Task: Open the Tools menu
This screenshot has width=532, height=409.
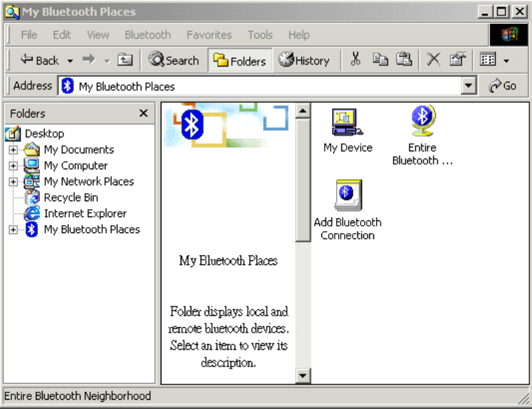Action: coord(260,35)
